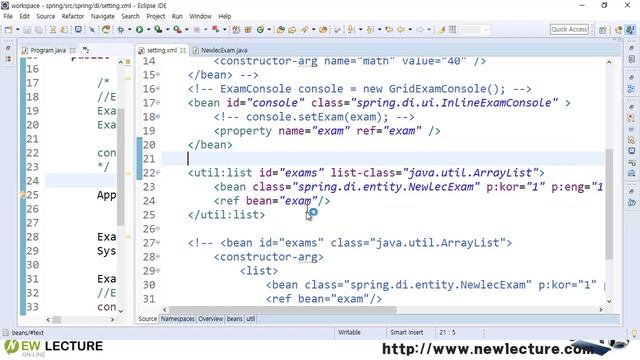Switch to the util bottom tab

(x=251, y=319)
